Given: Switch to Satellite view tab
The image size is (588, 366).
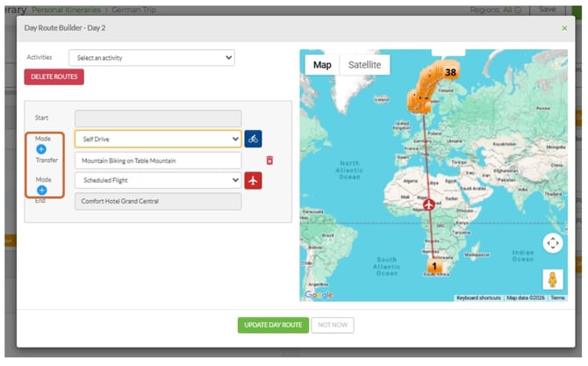Looking at the screenshot, I should pyautogui.click(x=364, y=65).
